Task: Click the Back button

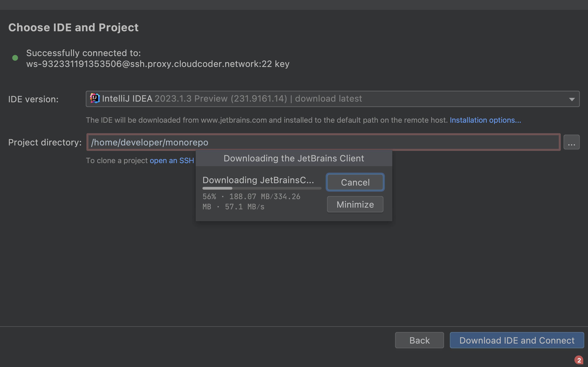Action: [419, 340]
